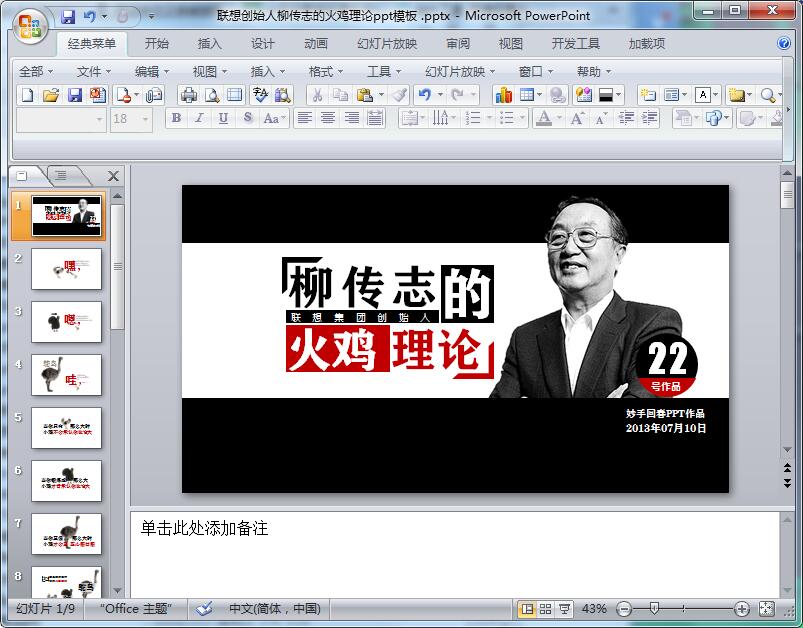Viewport: 803px width, 628px height.
Task: Increase font size with large A icon
Action: pyautogui.click(x=577, y=119)
